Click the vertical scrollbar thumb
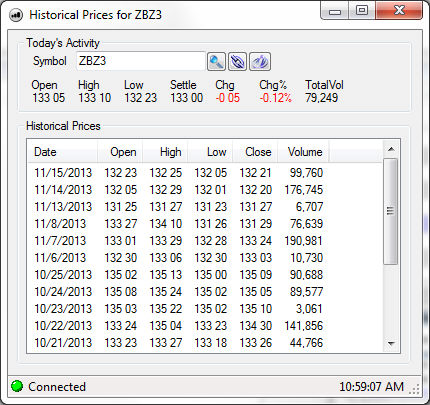The image size is (430, 405). tap(390, 211)
